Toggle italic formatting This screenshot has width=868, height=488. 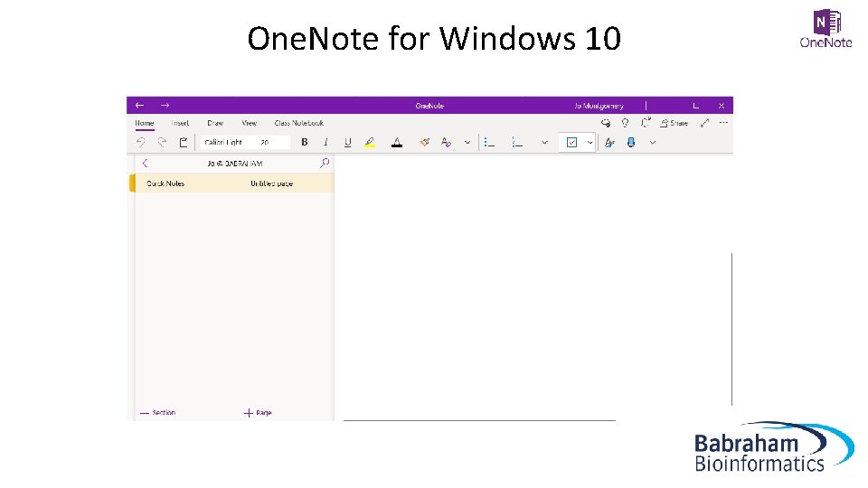pyautogui.click(x=326, y=142)
